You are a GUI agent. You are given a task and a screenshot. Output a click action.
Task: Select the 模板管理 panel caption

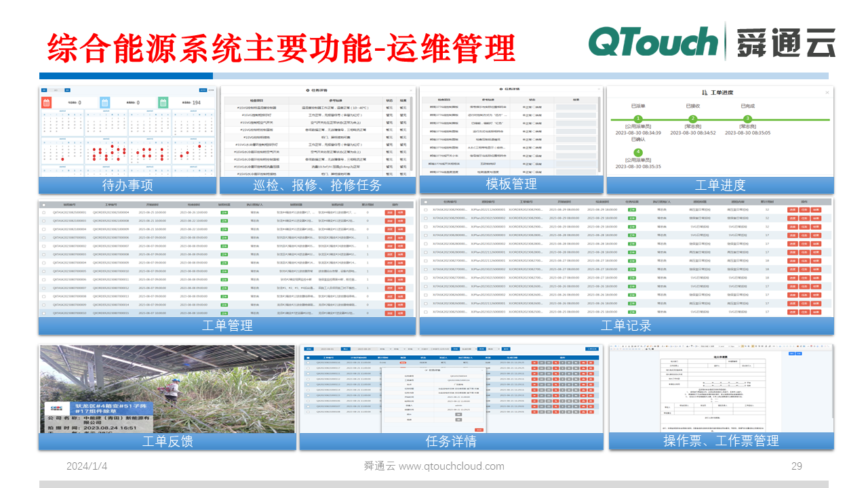tap(511, 184)
